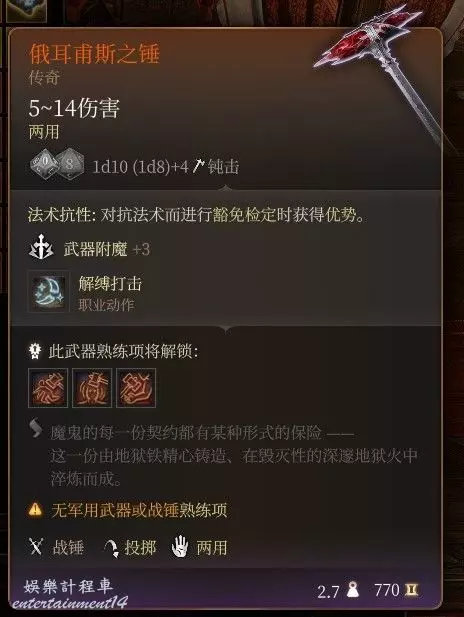464x617 pixels.
Task: Select the third unlocked weapon skill icon
Action: [x=136, y=388]
